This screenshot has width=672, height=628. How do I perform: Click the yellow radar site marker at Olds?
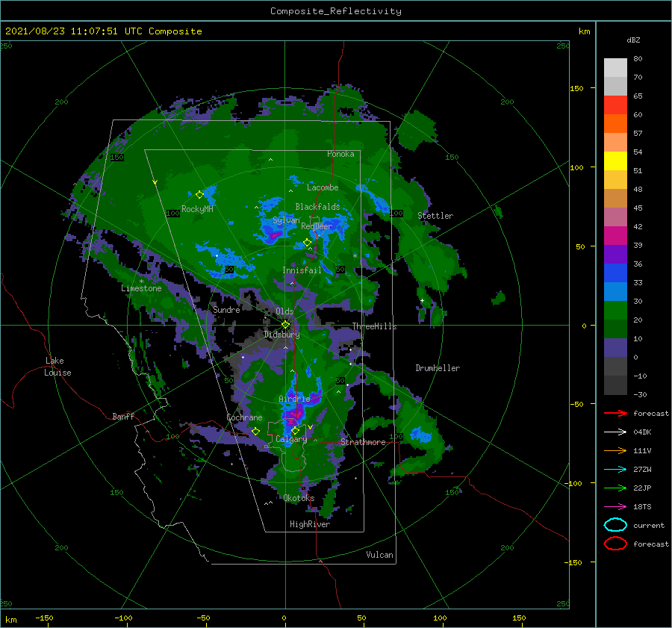tap(286, 325)
